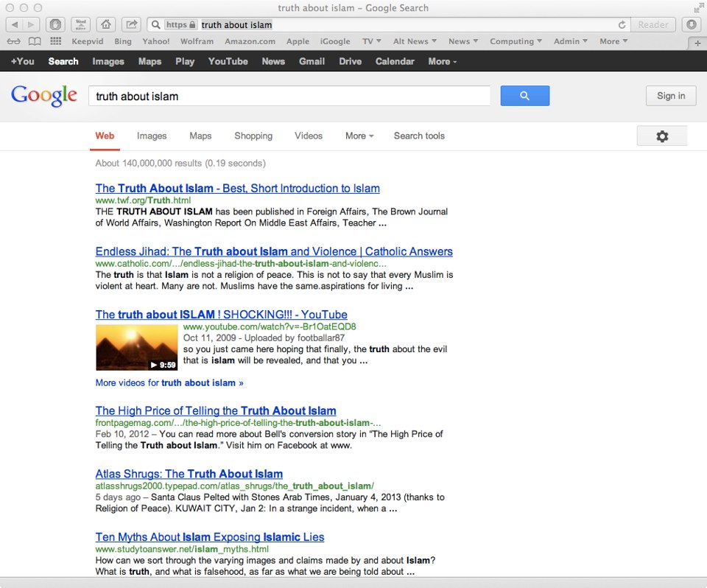Screen dimensions: 707x588
Task: Enter full screen with the window's corner arrows
Action: click(x=699, y=7)
